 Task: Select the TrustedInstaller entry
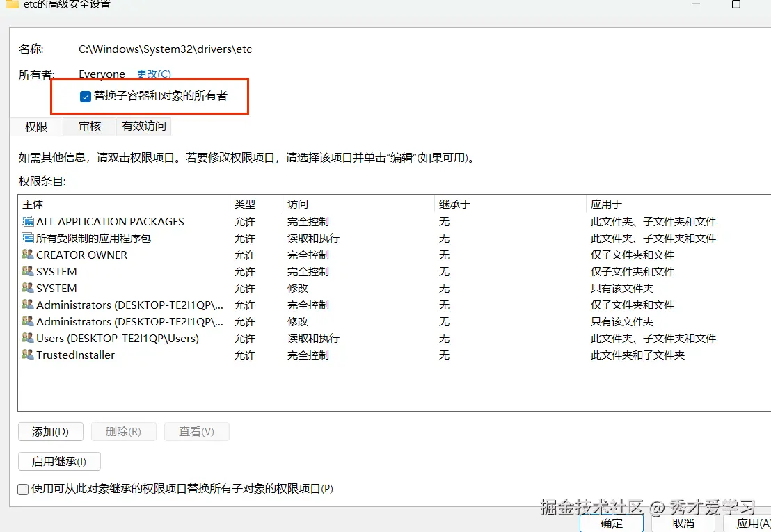(x=395, y=355)
